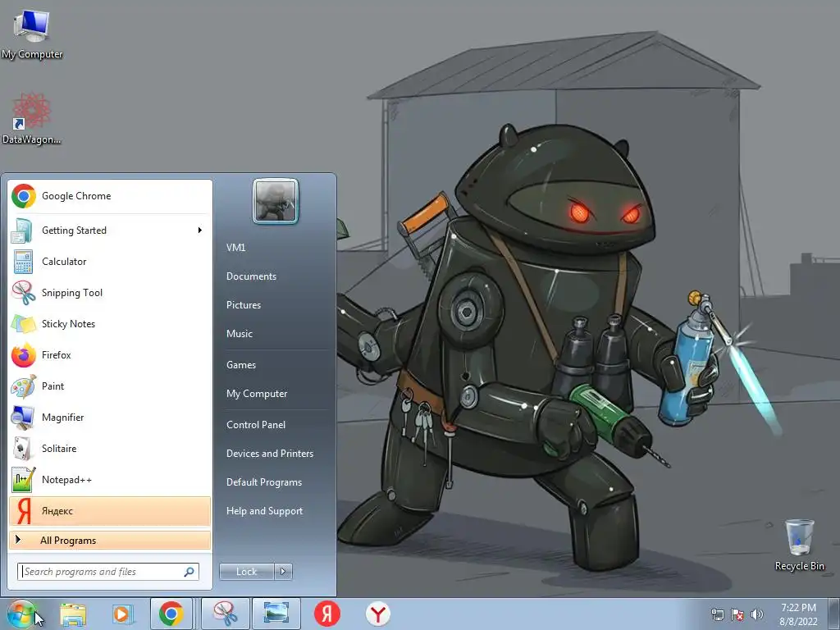The width and height of the screenshot is (840, 630).
Task: Open clock showing 7:22 PM
Action: pyautogui.click(x=798, y=614)
